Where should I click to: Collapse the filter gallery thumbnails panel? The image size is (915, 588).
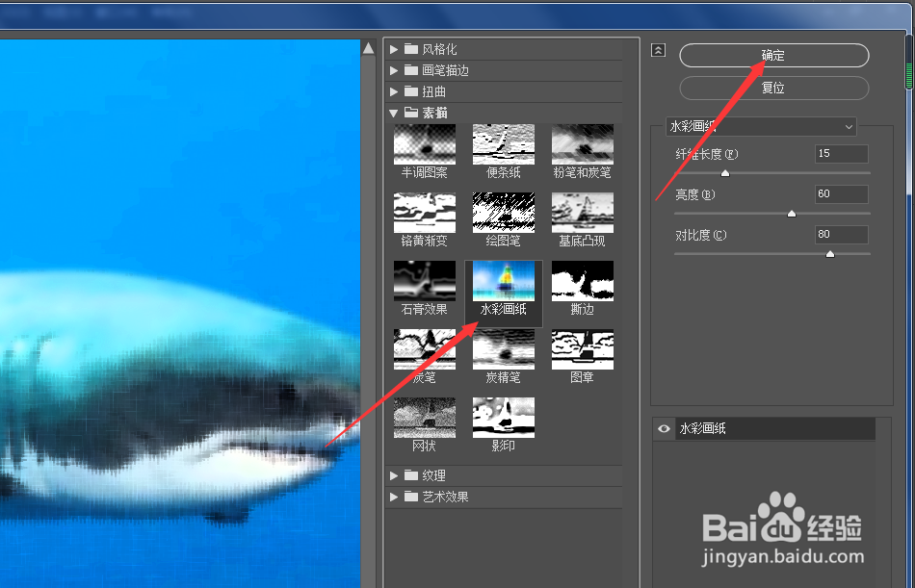pyautogui.click(x=658, y=50)
